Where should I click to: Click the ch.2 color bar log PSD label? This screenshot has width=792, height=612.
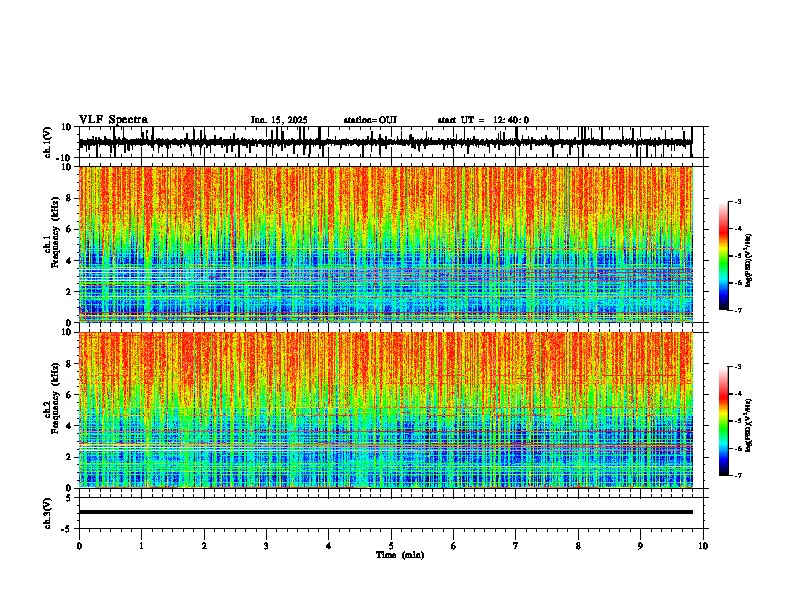pyautogui.click(x=749, y=425)
